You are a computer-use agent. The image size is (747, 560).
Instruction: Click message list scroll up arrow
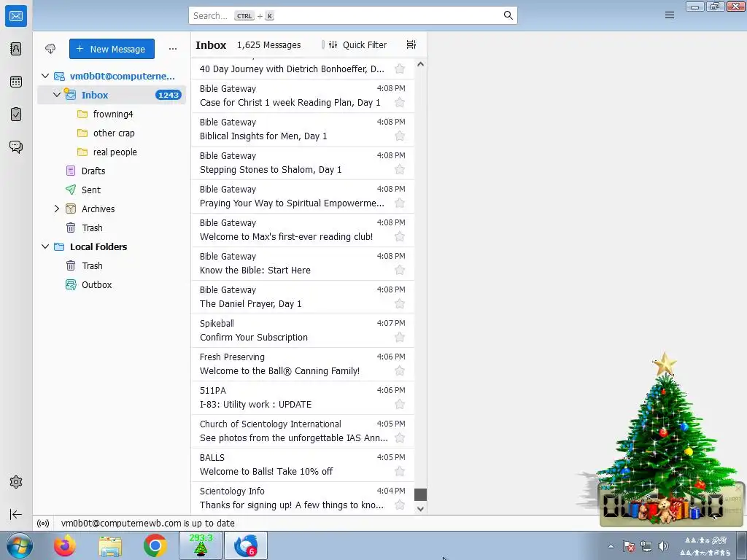(x=420, y=64)
